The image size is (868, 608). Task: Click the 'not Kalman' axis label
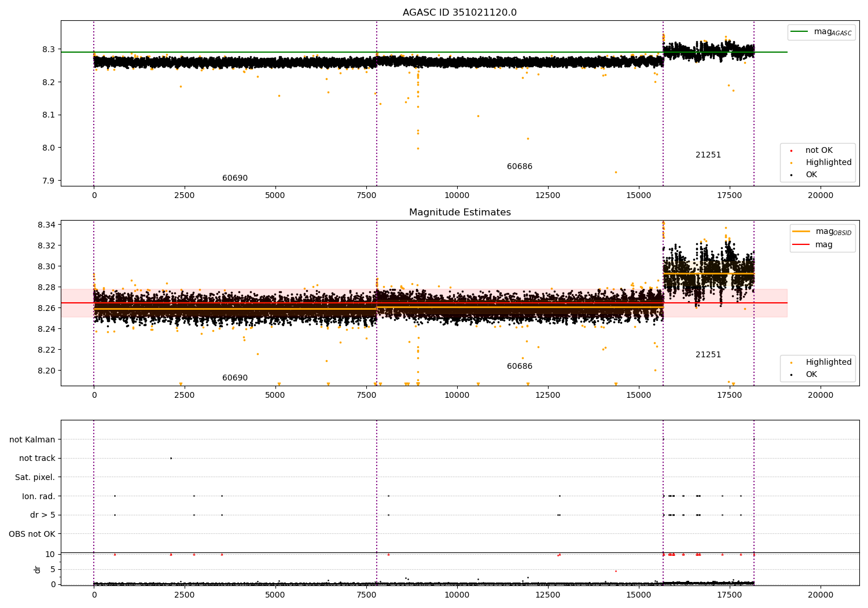(32, 439)
